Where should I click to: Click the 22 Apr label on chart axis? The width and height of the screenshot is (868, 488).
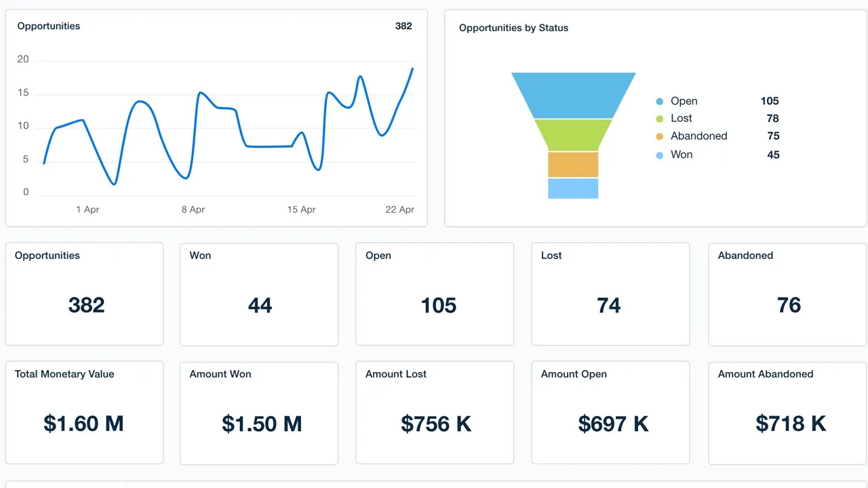click(x=399, y=209)
